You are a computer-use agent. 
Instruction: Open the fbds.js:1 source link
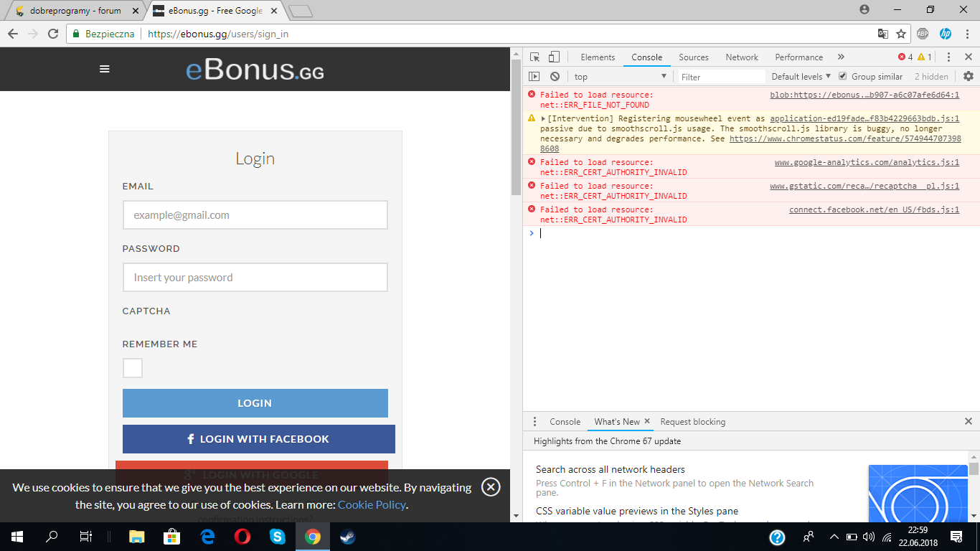point(874,210)
